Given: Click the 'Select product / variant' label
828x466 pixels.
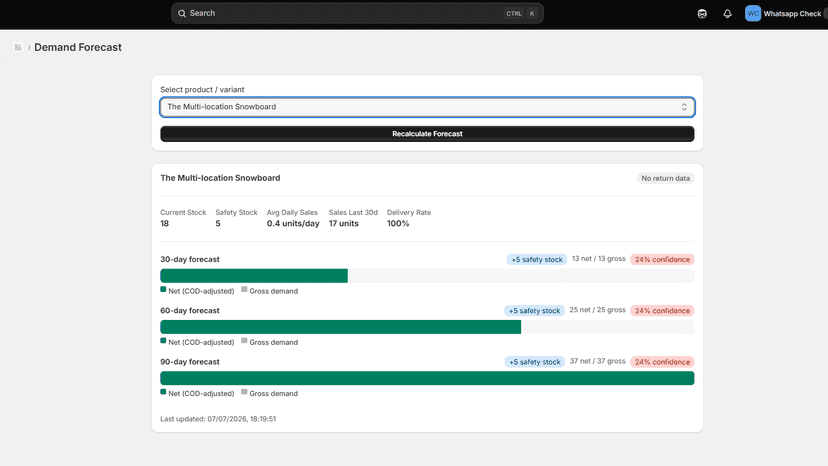Looking at the screenshot, I should pyautogui.click(x=202, y=90).
